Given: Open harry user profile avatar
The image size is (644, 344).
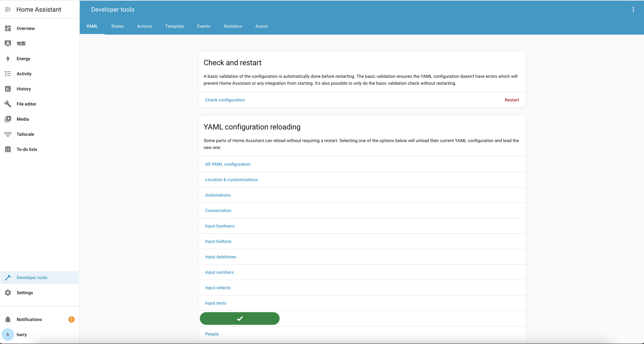Looking at the screenshot, I should click(8, 335).
